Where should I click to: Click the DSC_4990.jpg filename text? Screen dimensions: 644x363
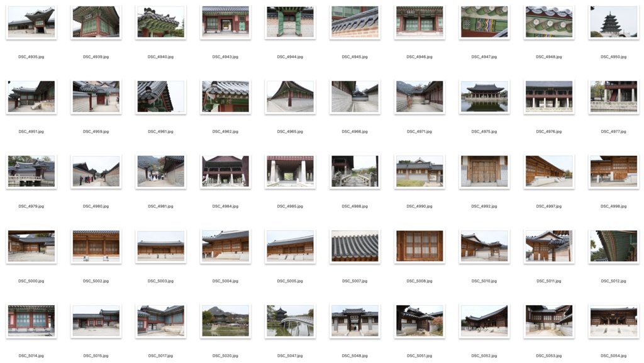[x=418, y=206]
